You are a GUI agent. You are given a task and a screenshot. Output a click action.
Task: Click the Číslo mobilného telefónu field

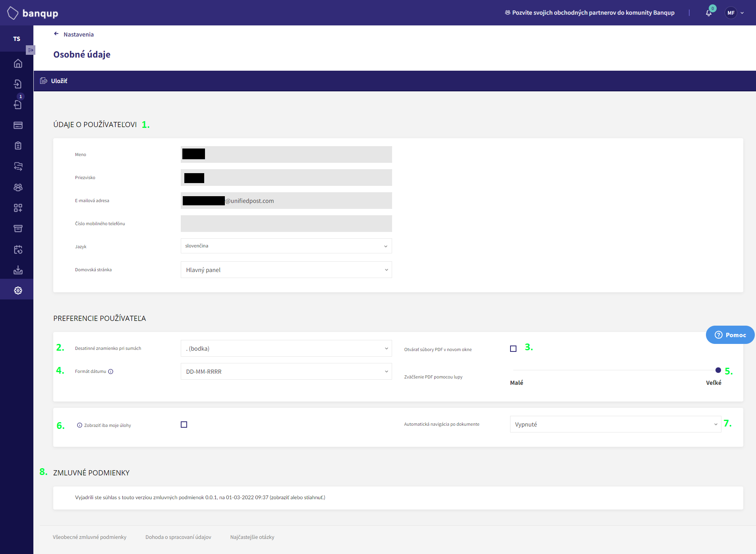286,224
